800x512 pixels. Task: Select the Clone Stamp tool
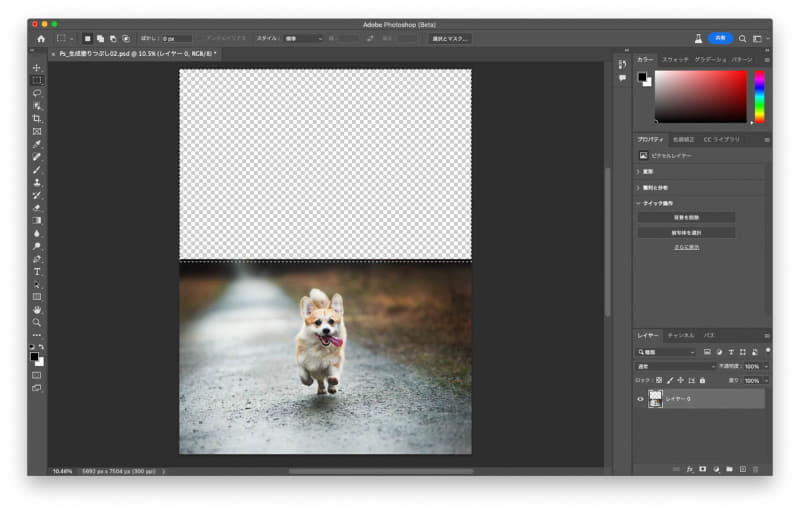[x=37, y=183]
